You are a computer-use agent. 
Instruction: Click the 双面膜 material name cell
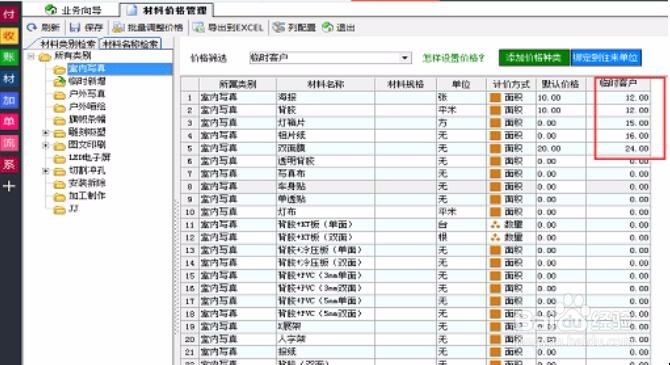pos(325,148)
